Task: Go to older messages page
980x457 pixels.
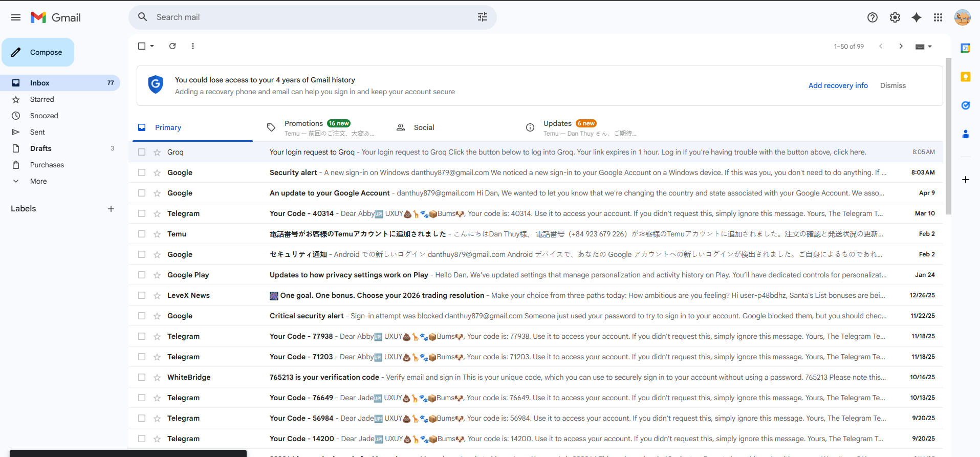Action: point(901,46)
